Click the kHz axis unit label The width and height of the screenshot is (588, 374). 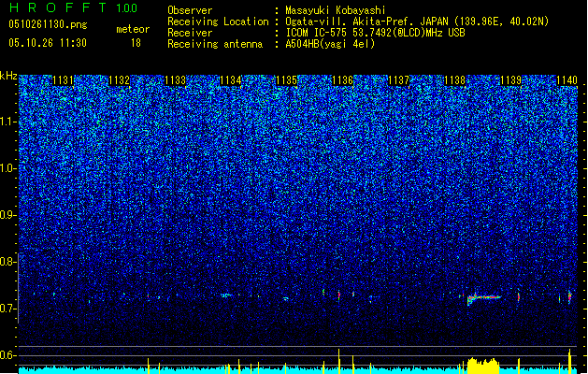(x=8, y=76)
